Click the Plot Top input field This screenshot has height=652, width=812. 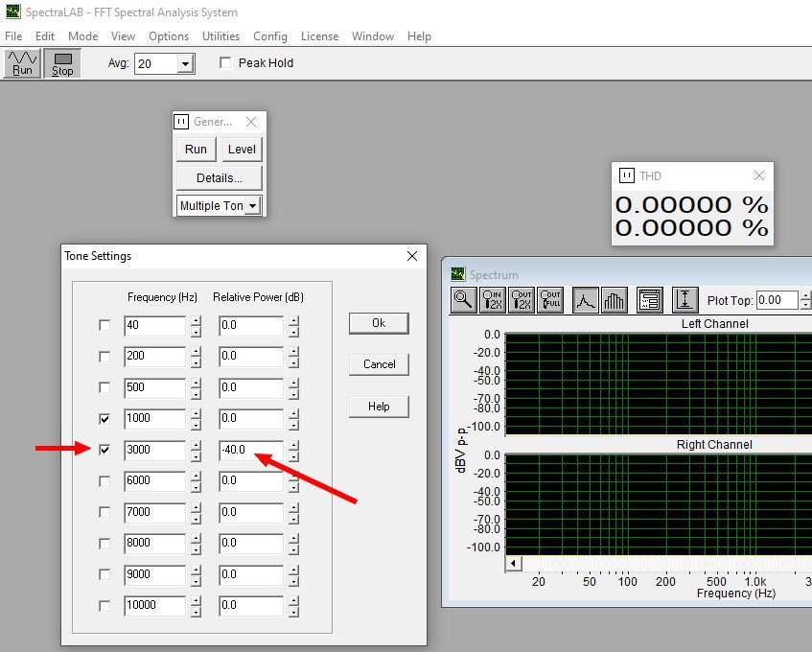[777, 300]
